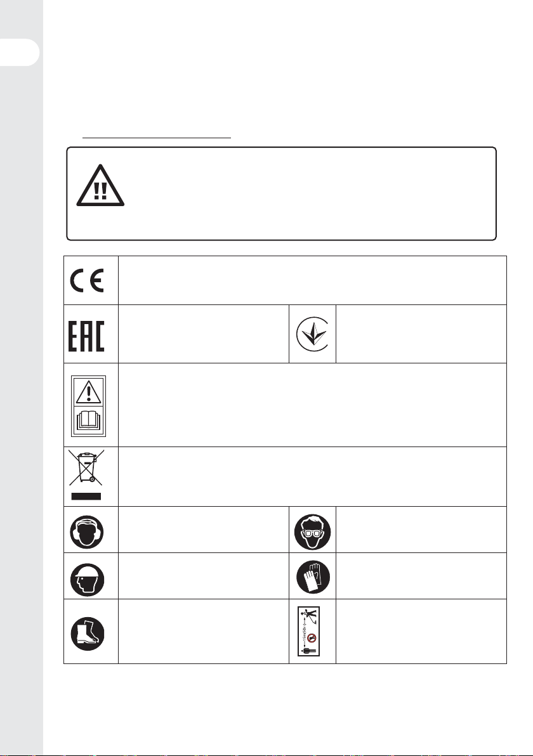Click the blank cell next to the distance symbol

pyautogui.click(x=421, y=632)
